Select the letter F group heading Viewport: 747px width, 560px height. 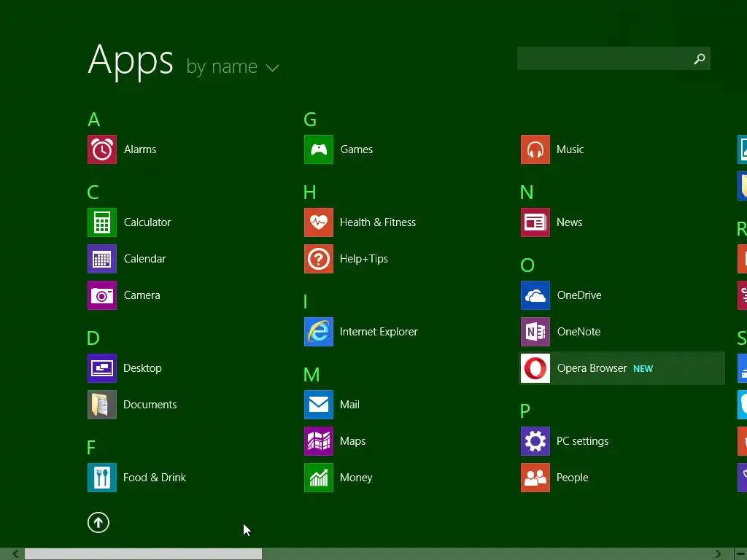(91, 448)
